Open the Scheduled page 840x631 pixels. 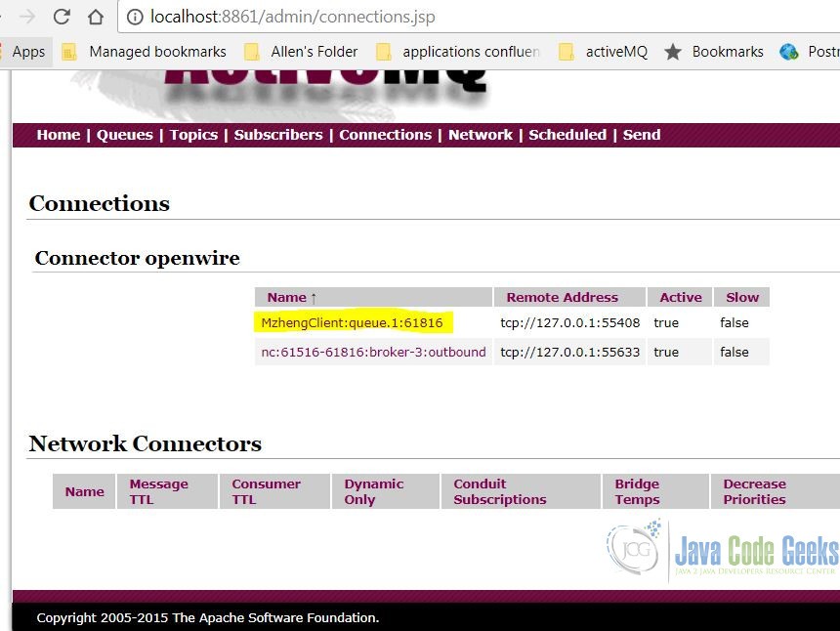click(x=567, y=135)
